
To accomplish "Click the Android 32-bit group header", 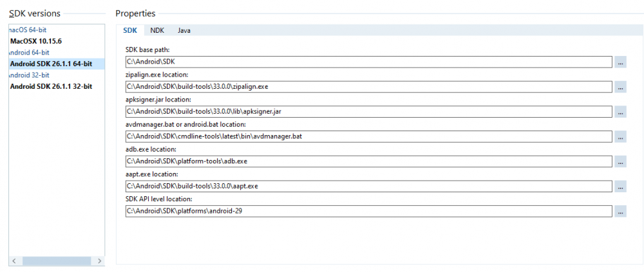I will point(29,75).
